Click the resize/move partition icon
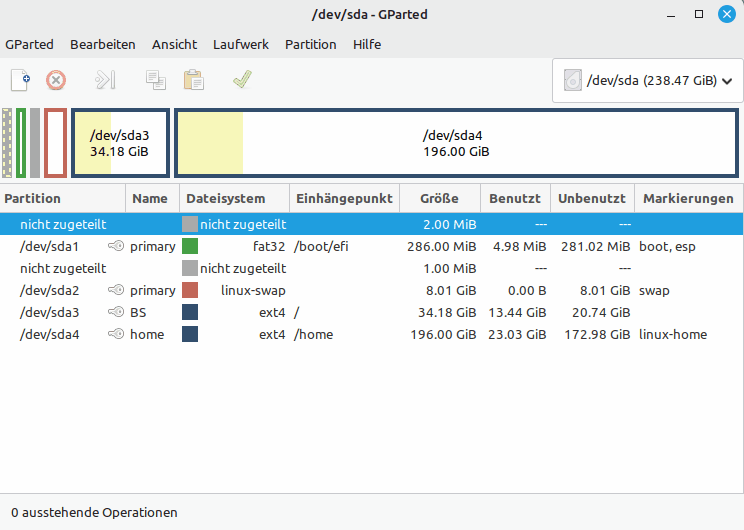The image size is (744, 530). (x=105, y=80)
